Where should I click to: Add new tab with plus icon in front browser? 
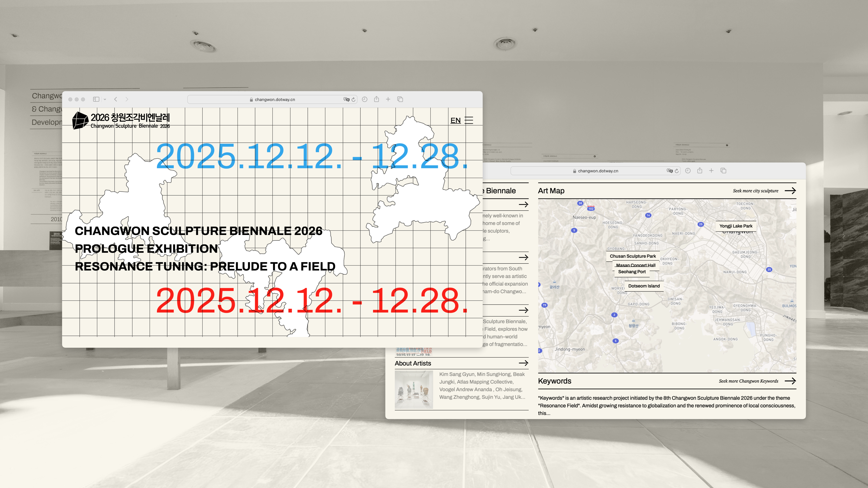point(388,99)
